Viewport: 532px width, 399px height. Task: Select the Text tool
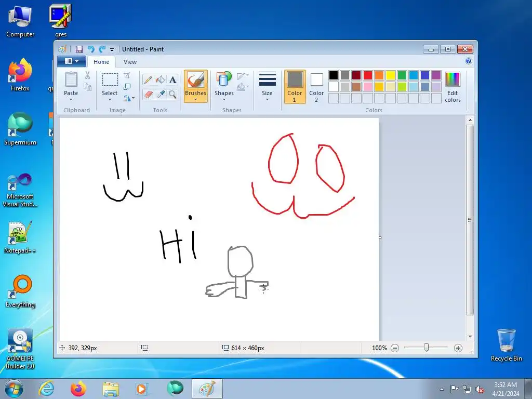pyautogui.click(x=172, y=79)
